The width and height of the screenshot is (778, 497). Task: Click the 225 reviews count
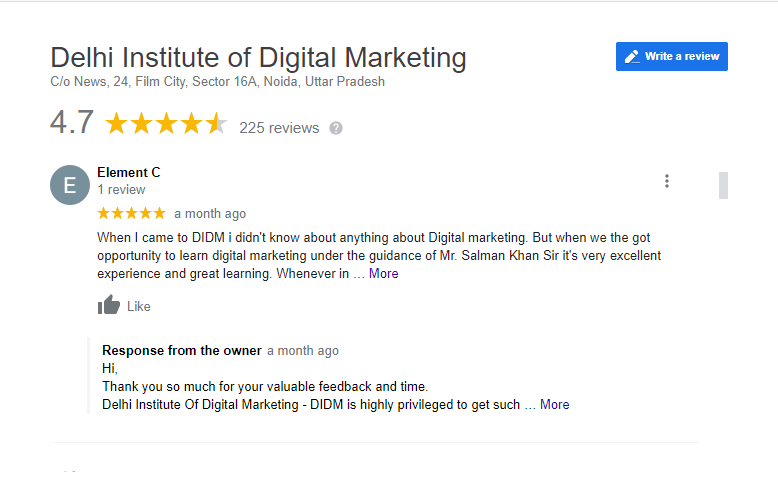pos(279,128)
